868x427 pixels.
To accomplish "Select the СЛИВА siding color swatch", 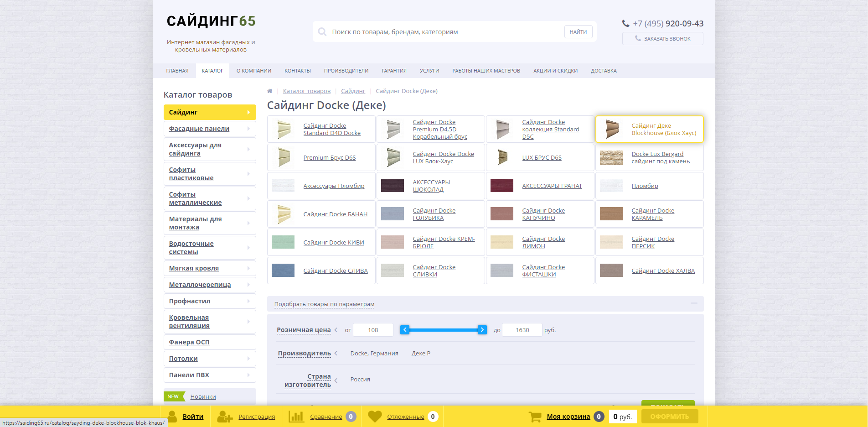I will tap(283, 271).
